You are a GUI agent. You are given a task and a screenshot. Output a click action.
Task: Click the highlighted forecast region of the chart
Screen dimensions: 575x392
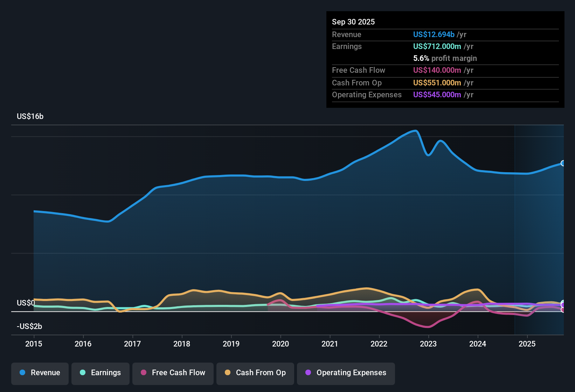point(539,227)
